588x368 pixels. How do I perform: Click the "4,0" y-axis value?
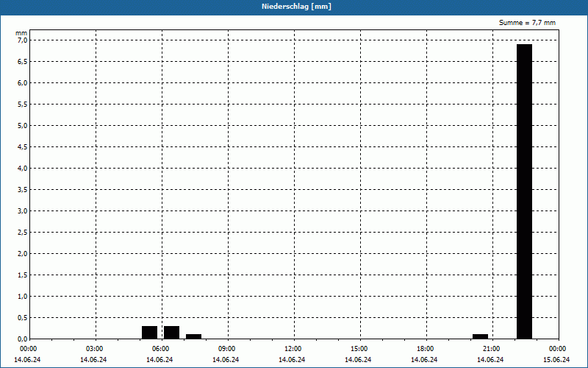[x=23, y=169]
